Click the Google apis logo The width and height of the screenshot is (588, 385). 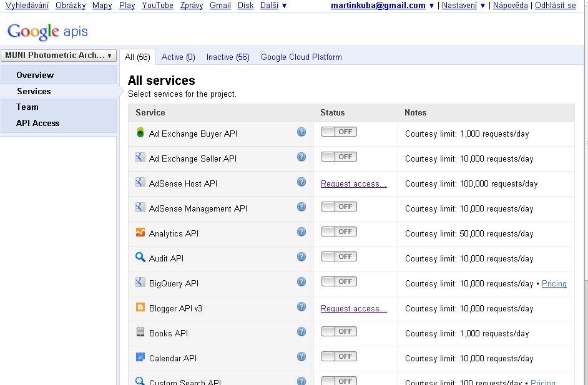(47, 31)
